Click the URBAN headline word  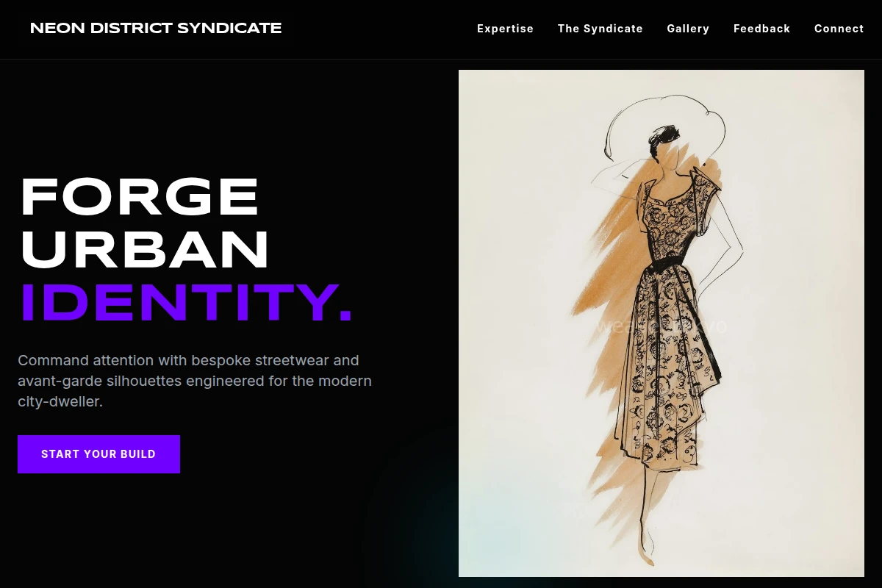point(145,249)
